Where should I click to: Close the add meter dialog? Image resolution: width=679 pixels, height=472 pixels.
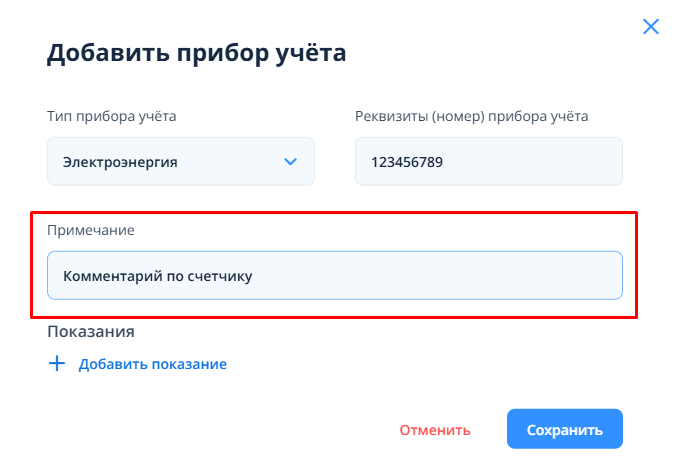[651, 27]
